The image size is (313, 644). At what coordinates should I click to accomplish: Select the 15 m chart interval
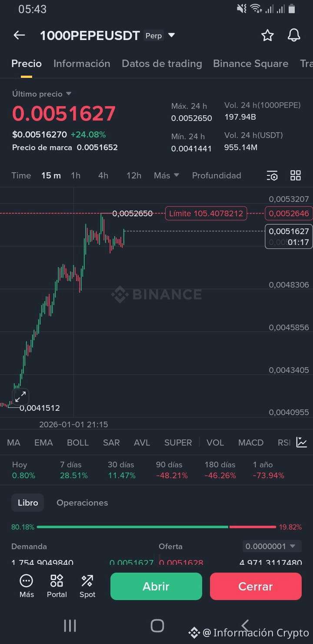(51, 175)
